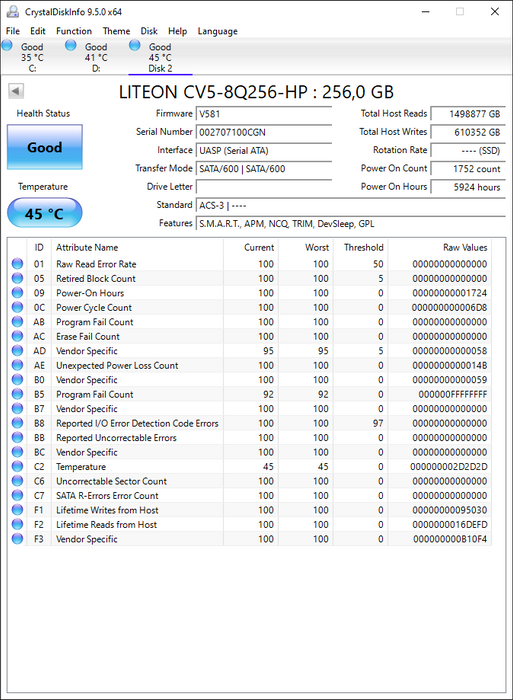This screenshot has height=700, width=513.
Task: Click Power On Hours value 5924 hours
Action: (468, 187)
